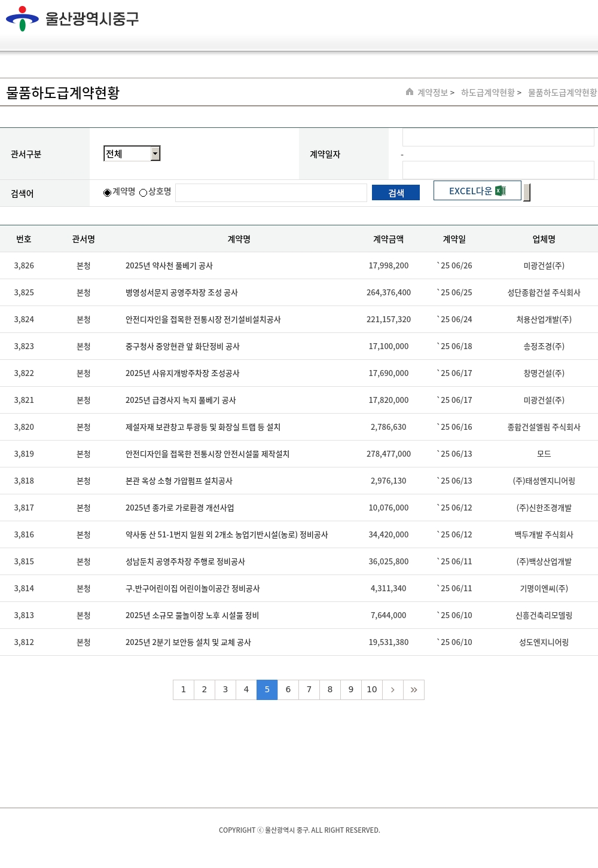Open 안전디자인을 접목한 전통시장 전기설비설치공사
This screenshot has height=868, width=598.
click(203, 320)
